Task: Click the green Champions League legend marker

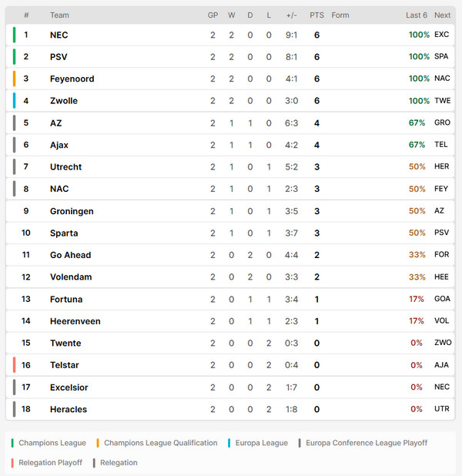Action: coord(12,443)
